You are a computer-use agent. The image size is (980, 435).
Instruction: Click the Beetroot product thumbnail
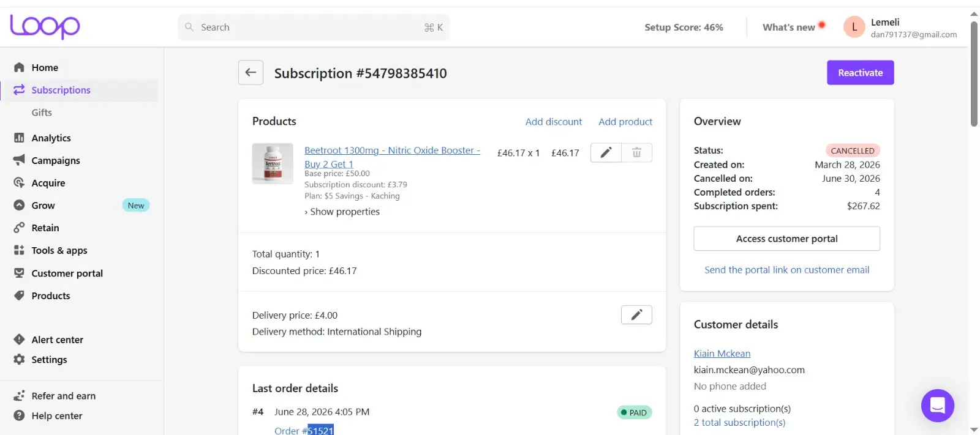click(273, 163)
